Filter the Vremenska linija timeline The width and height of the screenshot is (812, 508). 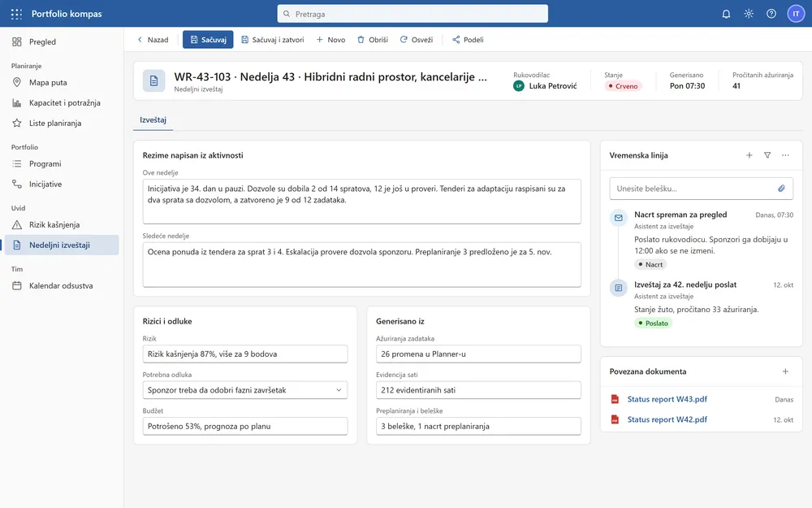click(x=767, y=155)
